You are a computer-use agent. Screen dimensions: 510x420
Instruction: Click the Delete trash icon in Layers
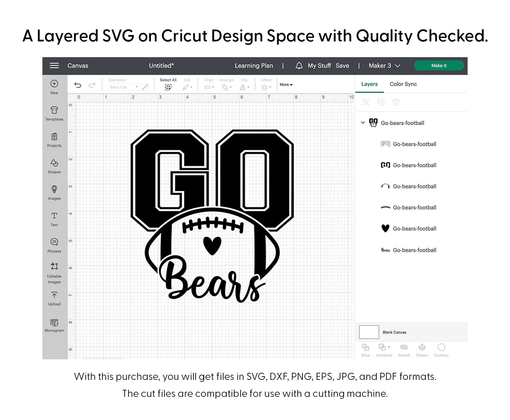[x=396, y=102]
